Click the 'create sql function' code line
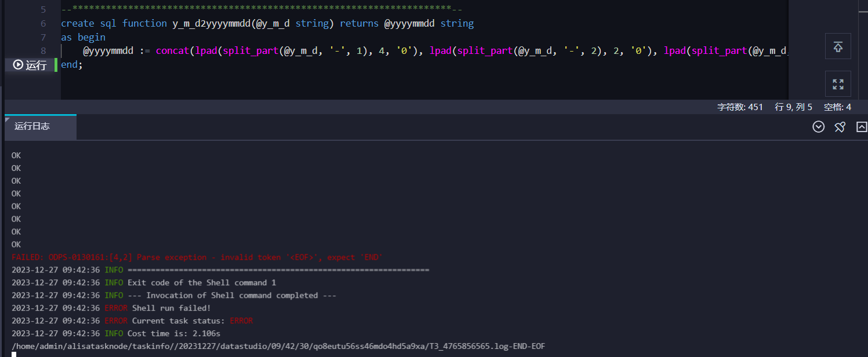868x357 pixels. coord(267,24)
